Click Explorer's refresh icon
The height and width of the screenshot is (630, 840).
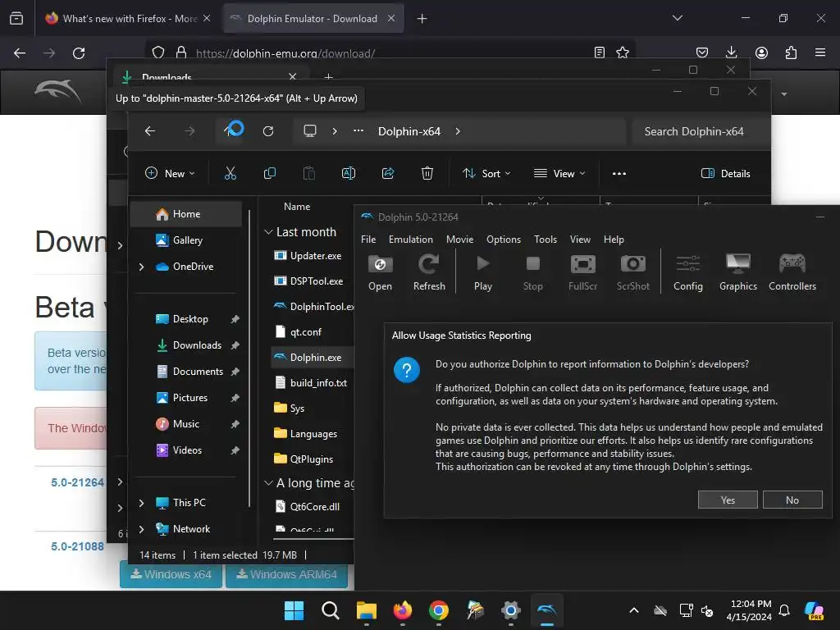coord(268,130)
